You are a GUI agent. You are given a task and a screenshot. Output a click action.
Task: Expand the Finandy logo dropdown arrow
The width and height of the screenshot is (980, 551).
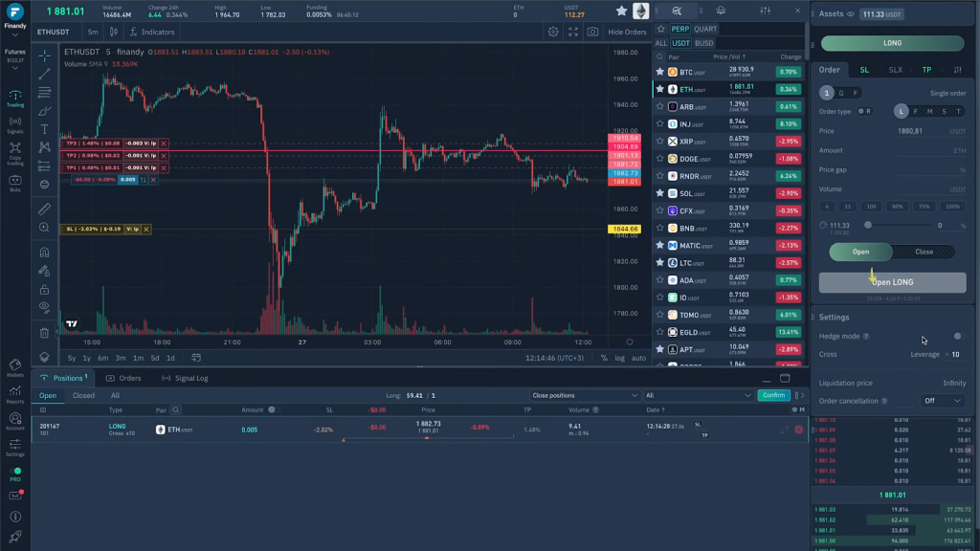click(x=15, y=35)
